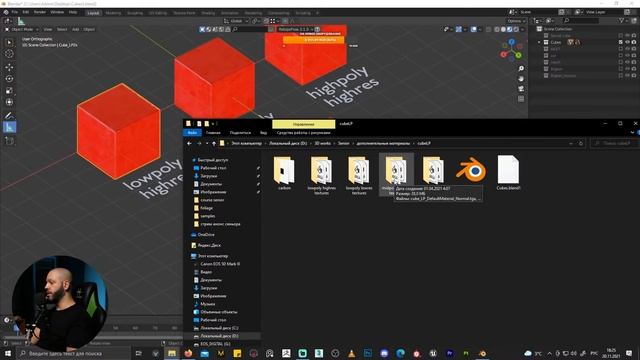Select the Cursor tool in Blender toolbar
The width and height of the screenshot is (640, 360).
9,54
